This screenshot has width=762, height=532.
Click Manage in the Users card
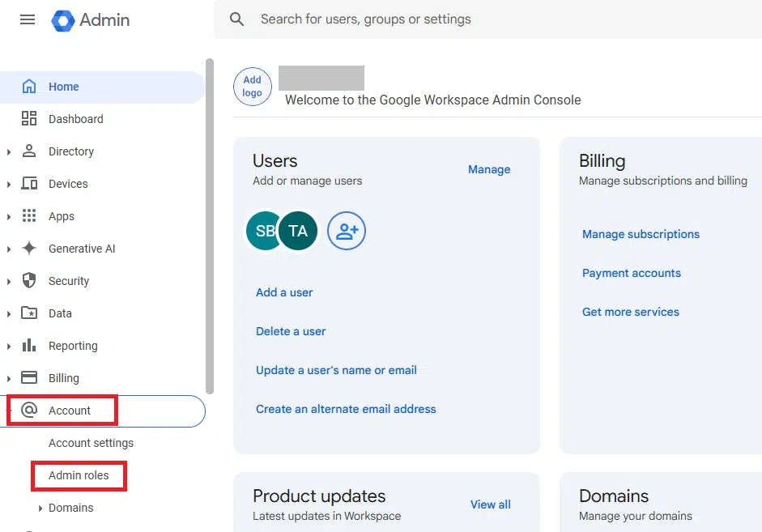[x=489, y=169]
